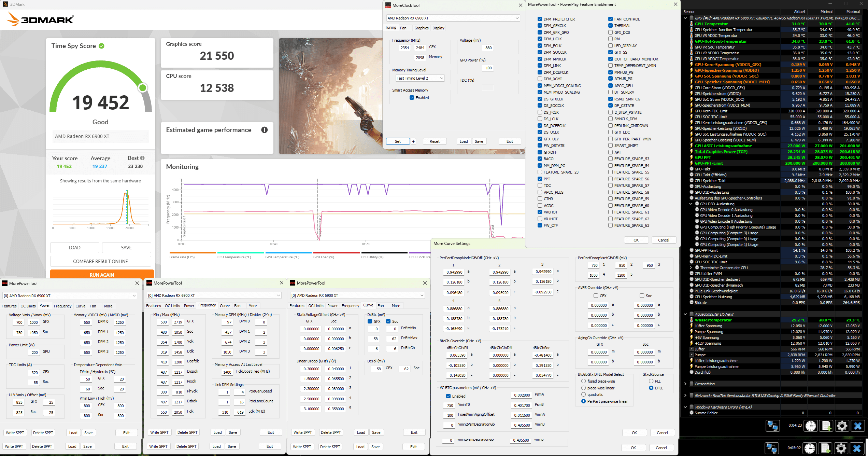The image size is (868, 456).
Task: Click Power Limit GPU 200 field
Action: click(x=34, y=353)
